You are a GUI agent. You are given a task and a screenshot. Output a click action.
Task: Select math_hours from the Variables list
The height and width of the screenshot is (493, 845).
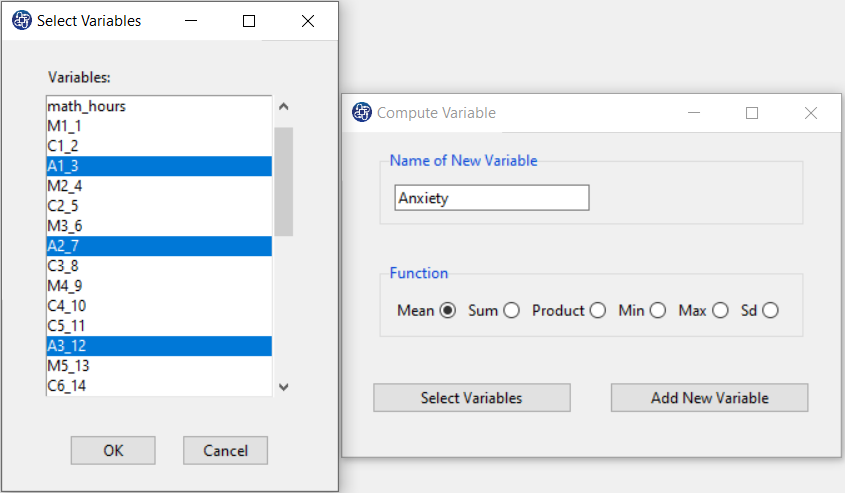pos(159,106)
